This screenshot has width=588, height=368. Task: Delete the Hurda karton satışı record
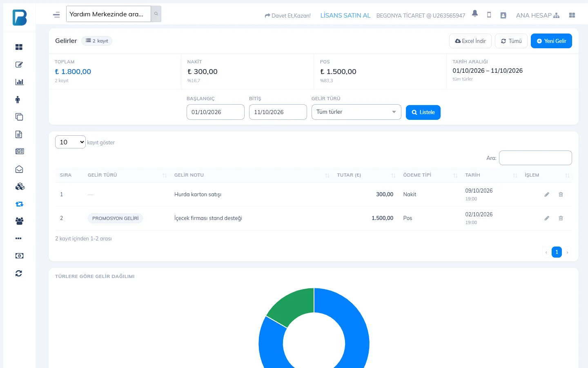pyautogui.click(x=561, y=195)
